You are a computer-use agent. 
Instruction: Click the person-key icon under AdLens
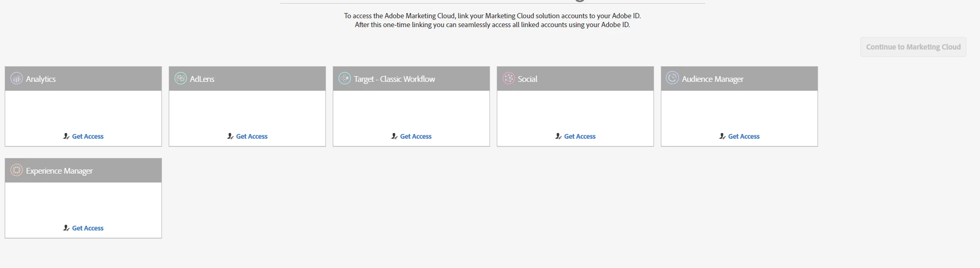[x=230, y=136]
